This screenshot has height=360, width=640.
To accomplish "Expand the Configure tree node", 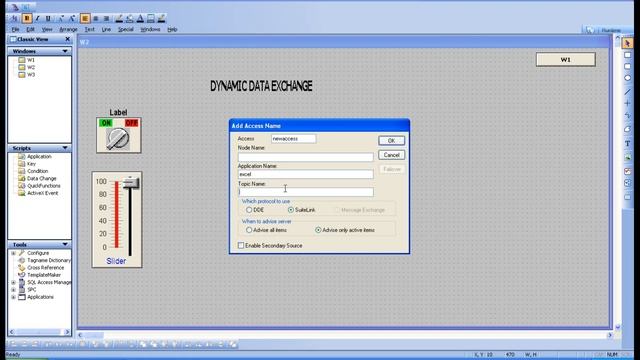I will pyautogui.click(x=13, y=253).
